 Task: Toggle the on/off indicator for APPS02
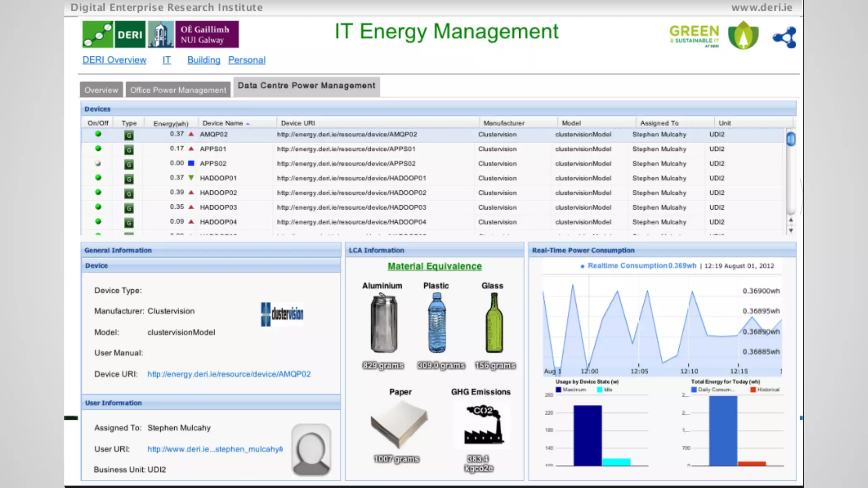pos(98,164)
